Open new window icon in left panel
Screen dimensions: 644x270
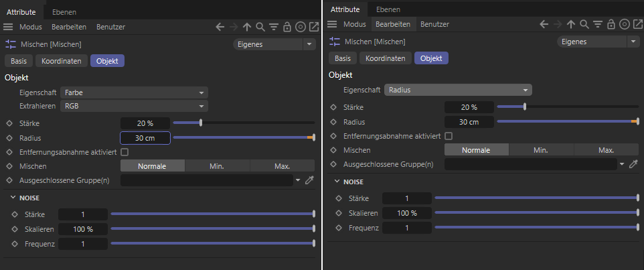(314, 27)
